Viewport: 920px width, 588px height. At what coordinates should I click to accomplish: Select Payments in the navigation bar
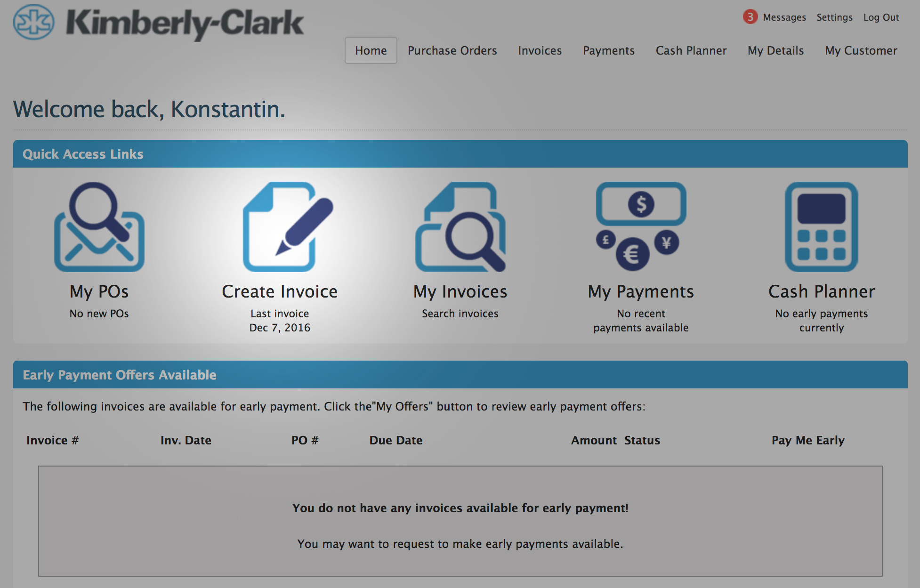pyautogui.click(x=609, y=50)
